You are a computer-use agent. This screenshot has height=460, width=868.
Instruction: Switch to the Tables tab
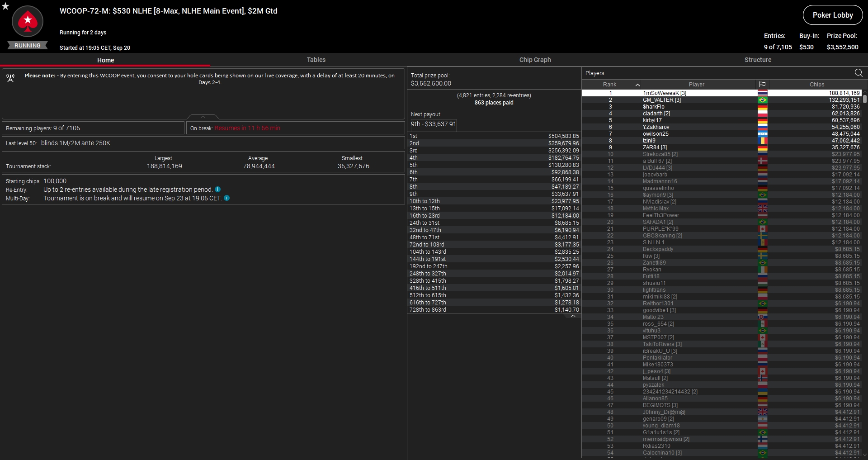[x=316, y=60]
